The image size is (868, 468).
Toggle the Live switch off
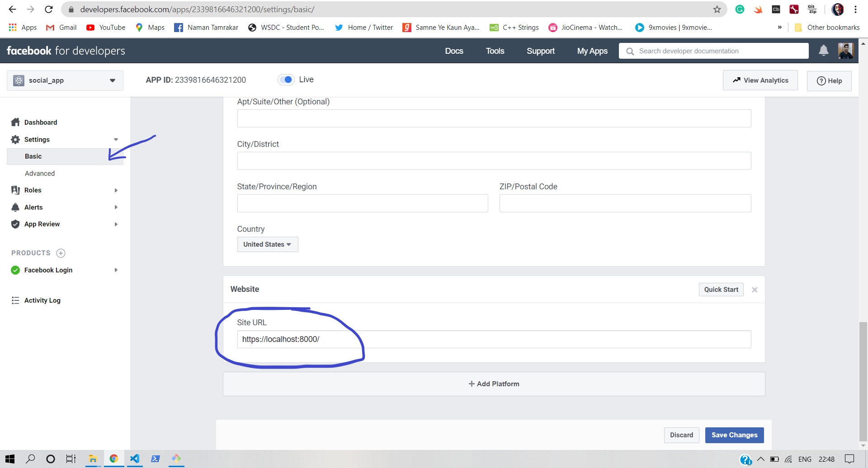(x=286, y=80)
